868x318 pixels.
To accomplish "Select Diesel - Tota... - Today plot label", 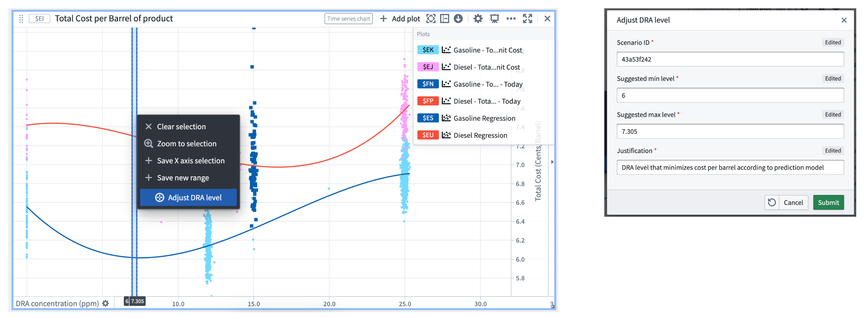I will pos(487,101).
